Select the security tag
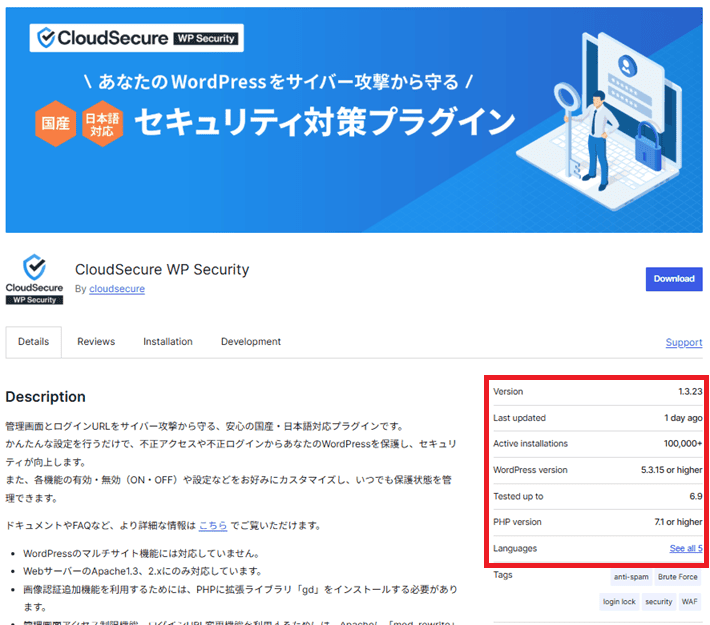The width and height of the screenshot is (710, 625). [x=658, y=602]
